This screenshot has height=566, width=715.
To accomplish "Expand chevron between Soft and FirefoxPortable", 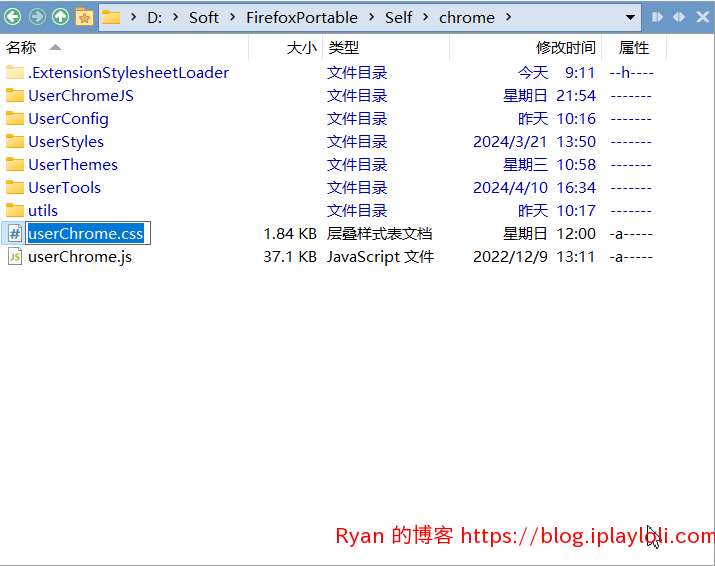I will coord(233,17).
